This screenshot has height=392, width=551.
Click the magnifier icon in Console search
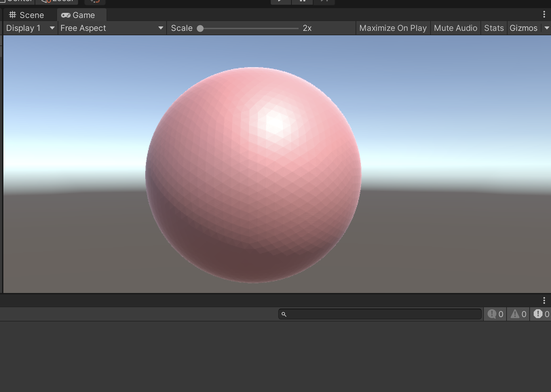pos(284,314)
